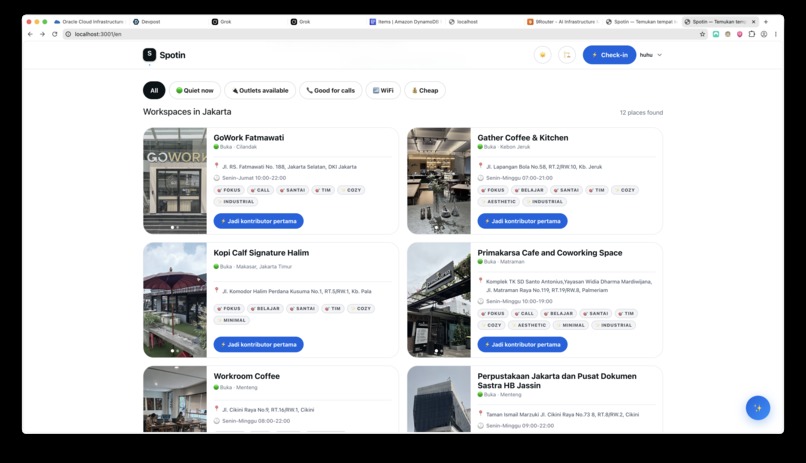Select the All filter chip
806x463 pixels.
click(x=154, y=90)
